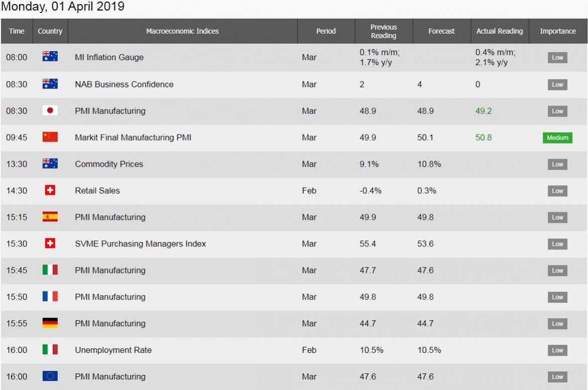Click the green 49.2 actual reading
588x390 pixels.
[x=484, y=111]
